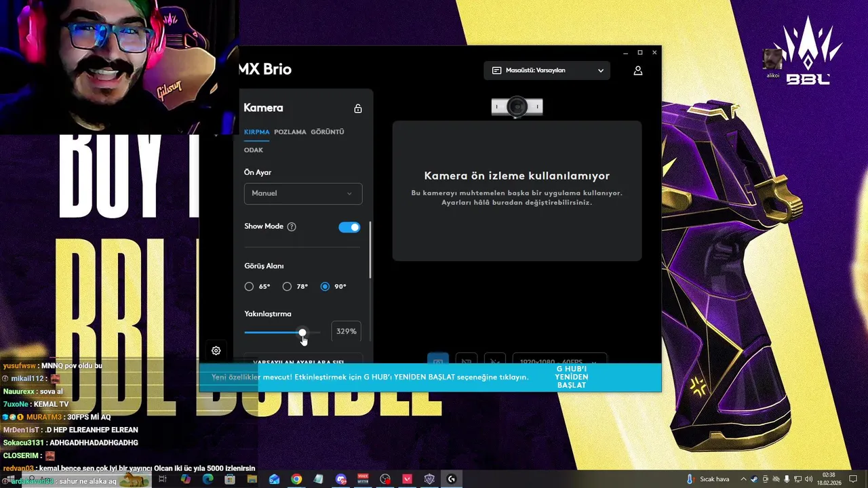Open Task View on the taskbar
Viewport: 868px width, 488px height.
point(163,479)
